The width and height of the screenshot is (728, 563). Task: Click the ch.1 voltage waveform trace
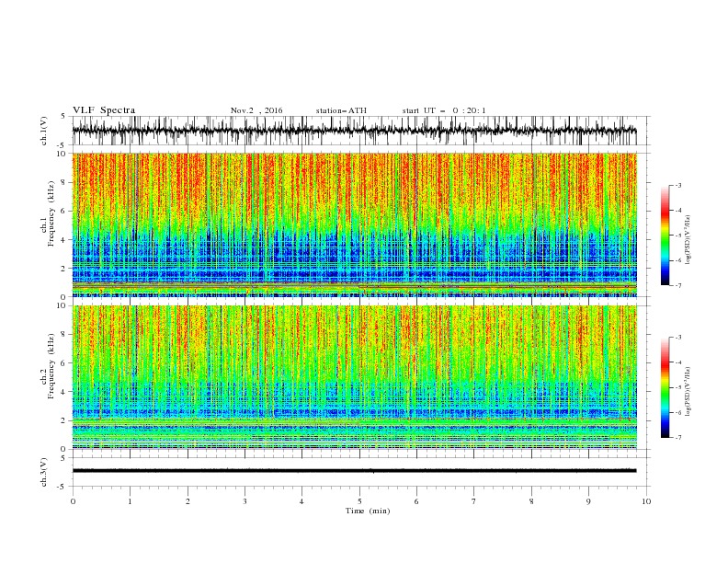pos(354,131)
